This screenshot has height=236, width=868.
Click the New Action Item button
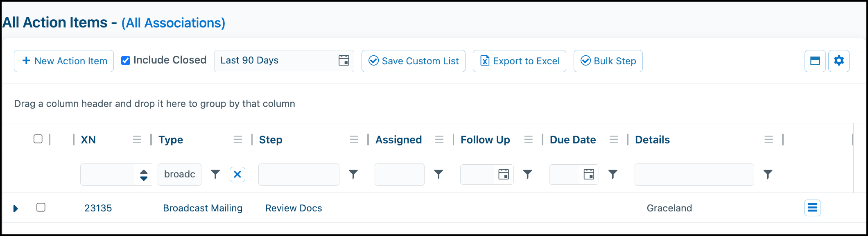(x=64, y=61)
